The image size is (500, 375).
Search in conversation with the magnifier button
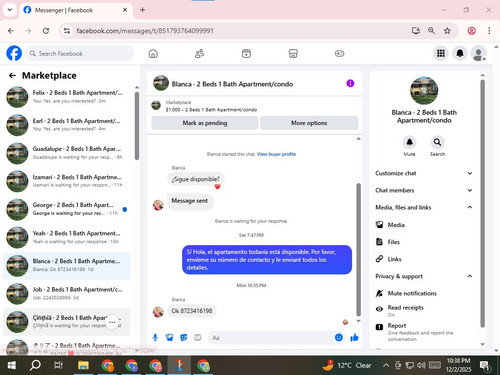click(x=437, y=142)
